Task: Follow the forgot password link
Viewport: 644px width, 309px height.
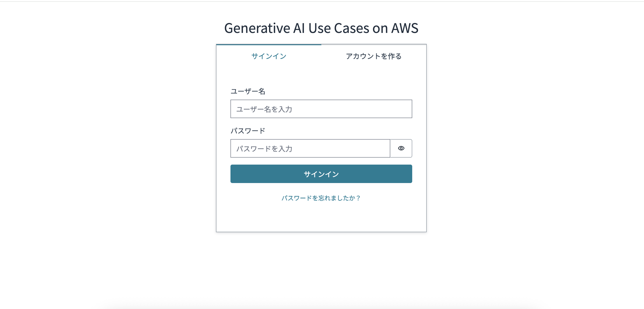Action: pyautogui.click(x=321, y=198)
